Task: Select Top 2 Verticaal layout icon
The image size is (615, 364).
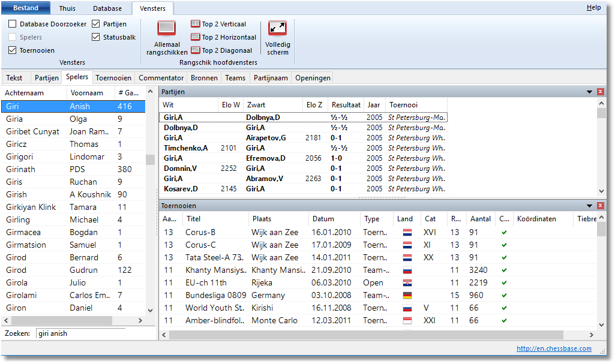Action: [x=196, y=24]
